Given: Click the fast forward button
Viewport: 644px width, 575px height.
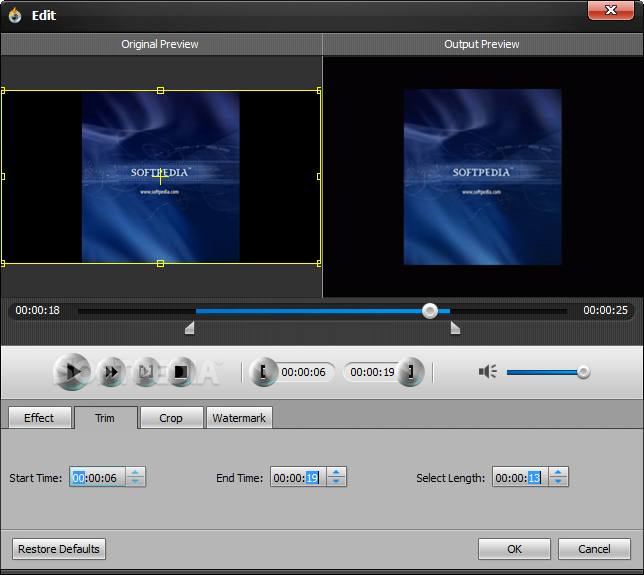Looking at the screenshot, I should [x=110, y=372].
